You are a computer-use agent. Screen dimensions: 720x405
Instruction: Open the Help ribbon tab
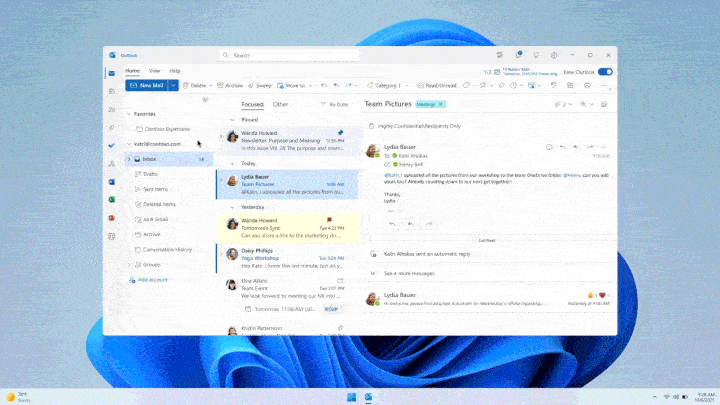tap(175, 71)
